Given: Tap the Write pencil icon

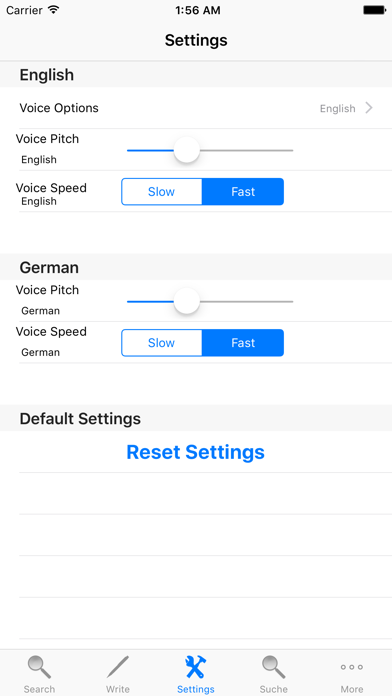Looking at the screenshot, I should (118, 667).
